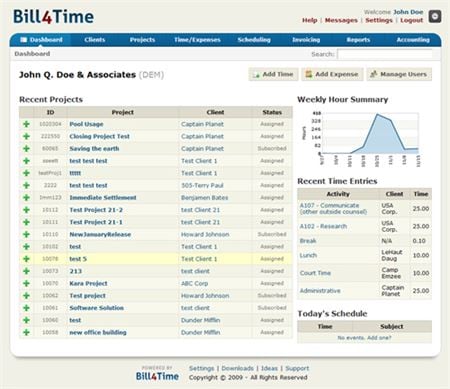
Task: Click the footer Bill4Time logo
Action: tap(157, 376)
